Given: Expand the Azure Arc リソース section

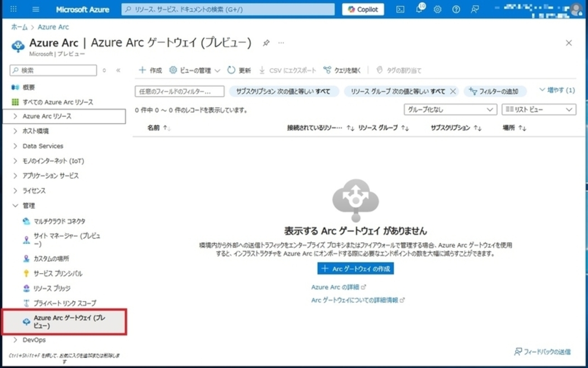Looking at the screenshot, I should 15,116.
